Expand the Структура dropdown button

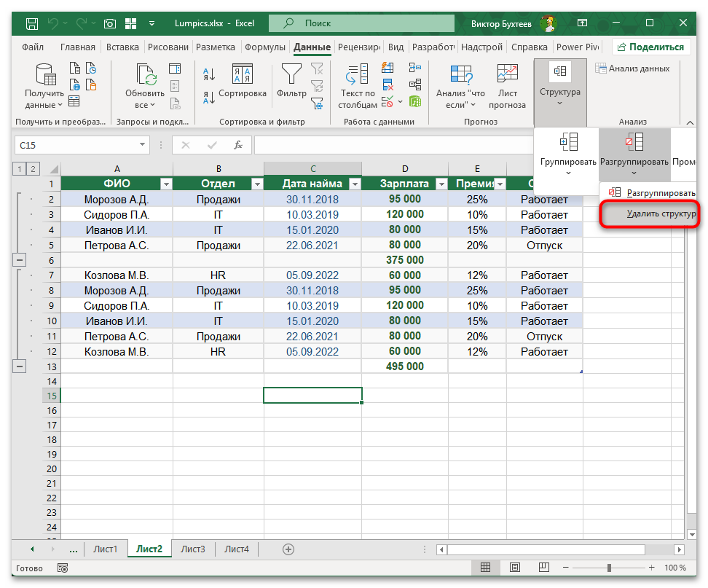560,93
